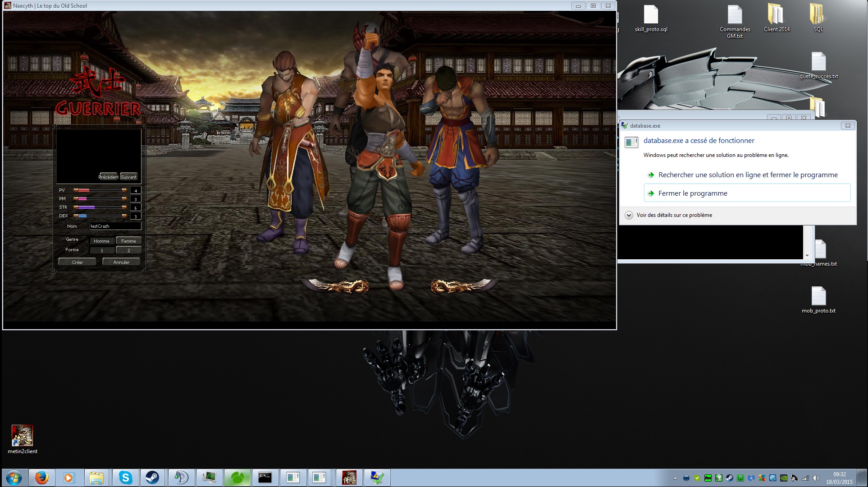Viewport: 868px width, 487px height.
Task: Select the Commandes GM.txt desktop file
Action: tap(735, 21)
